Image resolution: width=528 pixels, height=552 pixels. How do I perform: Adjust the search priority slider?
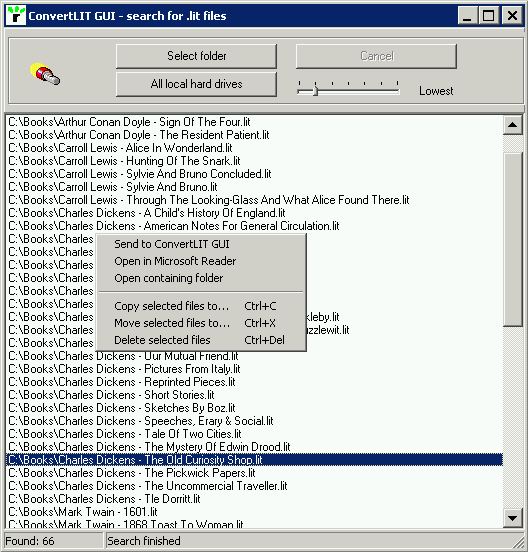pyautogui.click(x=315, y=91)
